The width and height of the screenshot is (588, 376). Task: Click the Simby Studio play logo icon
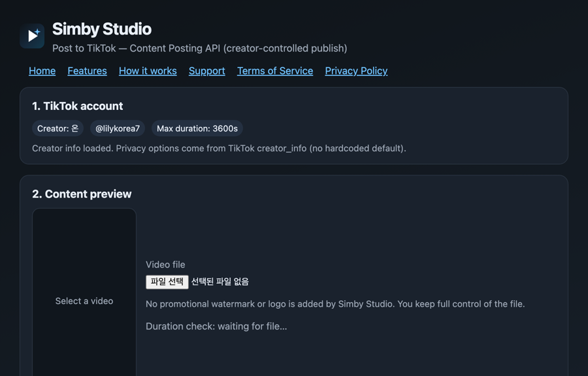pyautogui.click(x=32, y=36)
